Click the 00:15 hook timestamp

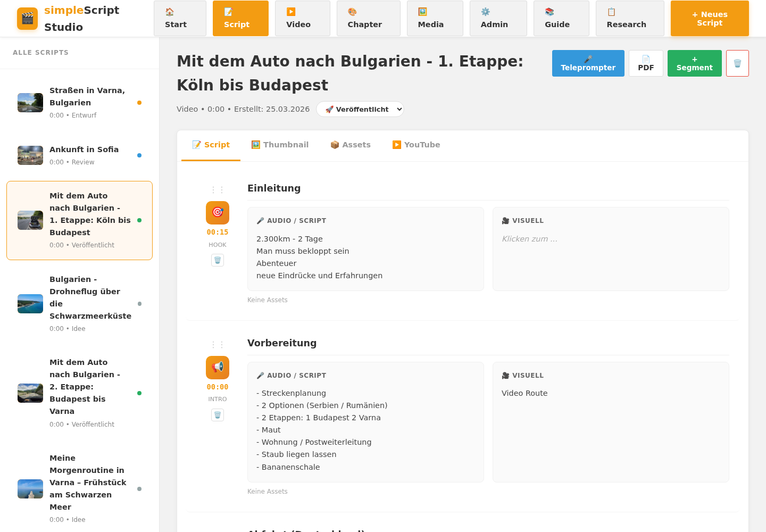(218, 232)
